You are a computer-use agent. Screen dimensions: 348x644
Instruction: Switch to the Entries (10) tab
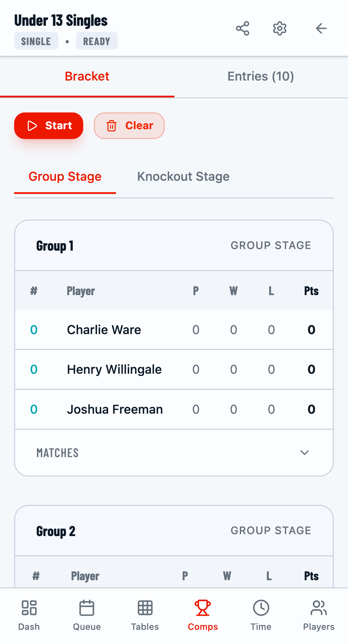coord(261,76)
